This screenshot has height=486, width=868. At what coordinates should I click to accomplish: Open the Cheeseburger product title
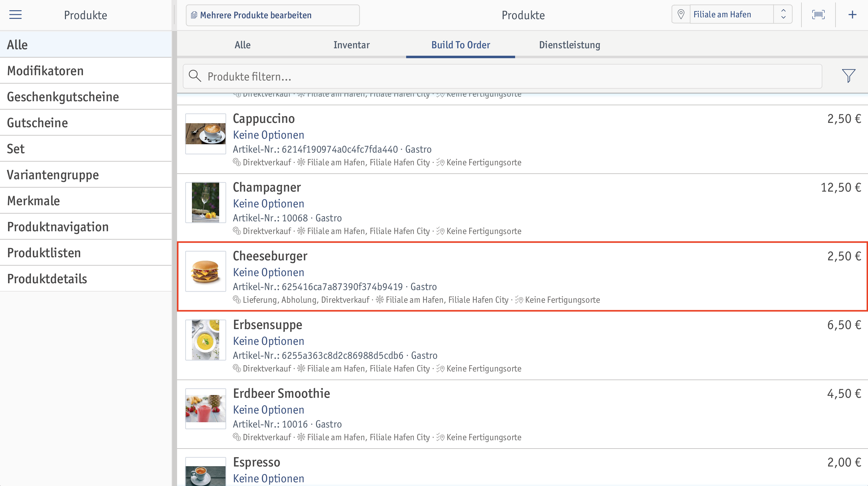click(x=270, y=256)
